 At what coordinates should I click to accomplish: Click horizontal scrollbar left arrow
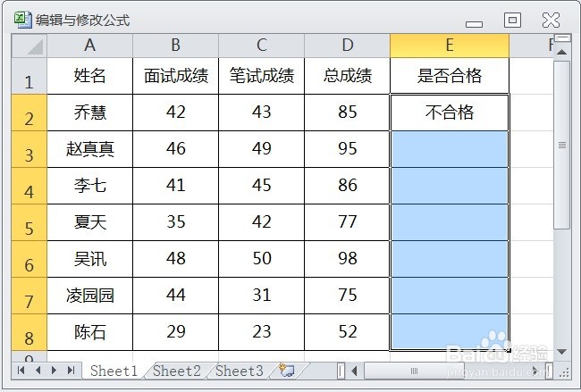(x=354, y=371)
